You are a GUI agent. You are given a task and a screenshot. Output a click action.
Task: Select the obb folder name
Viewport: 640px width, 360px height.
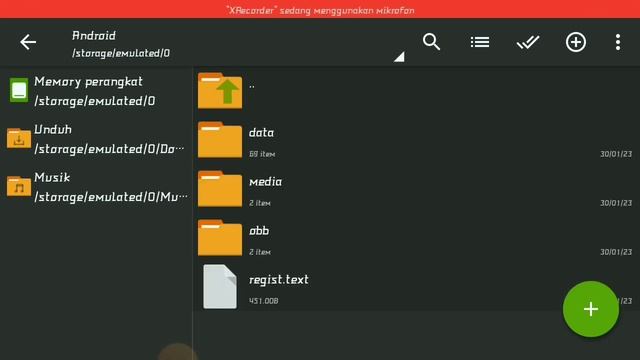[x=259, y=231]
